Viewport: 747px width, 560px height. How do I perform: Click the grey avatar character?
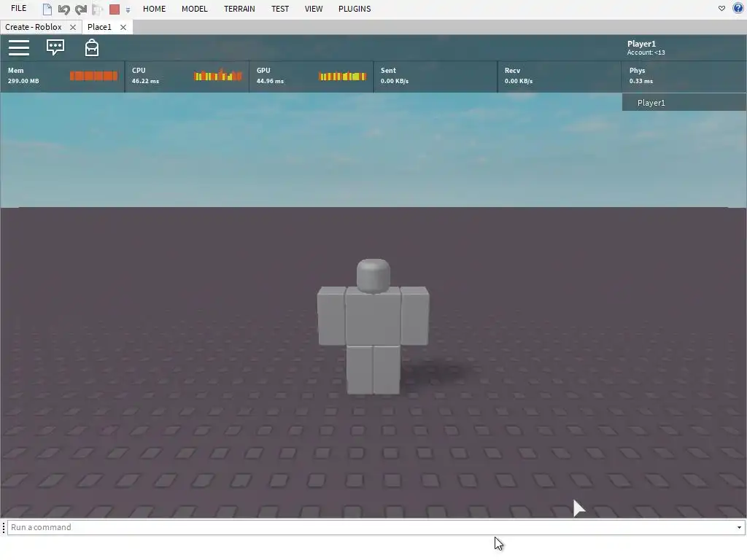(x=373, y=327)
